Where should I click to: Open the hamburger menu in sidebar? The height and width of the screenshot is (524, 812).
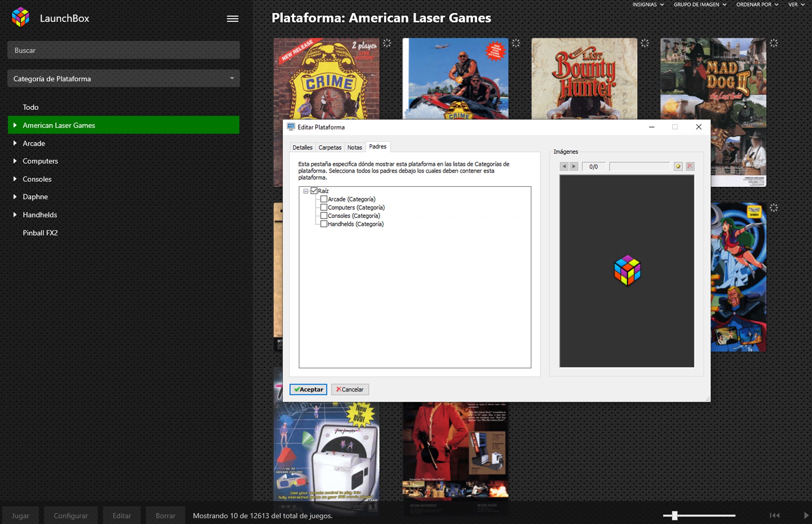click(x=233, y=19)
